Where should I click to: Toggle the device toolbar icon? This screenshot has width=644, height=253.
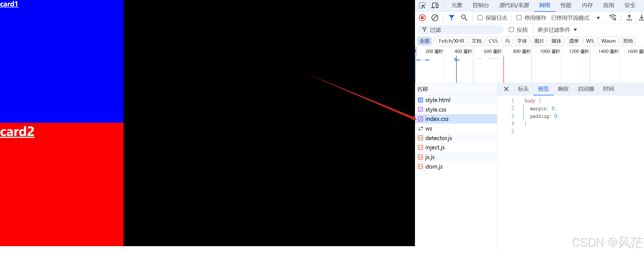coord(435,5)
